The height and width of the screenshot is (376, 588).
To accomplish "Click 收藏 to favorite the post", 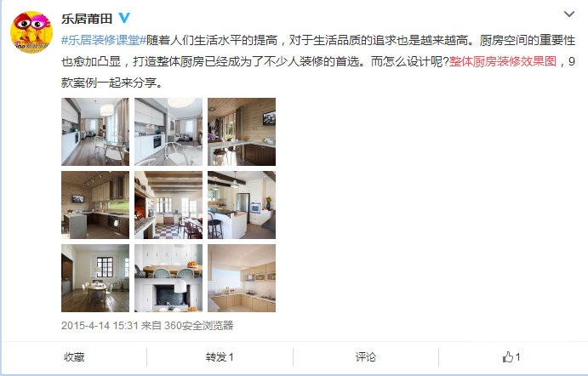I will click(74, 357).
